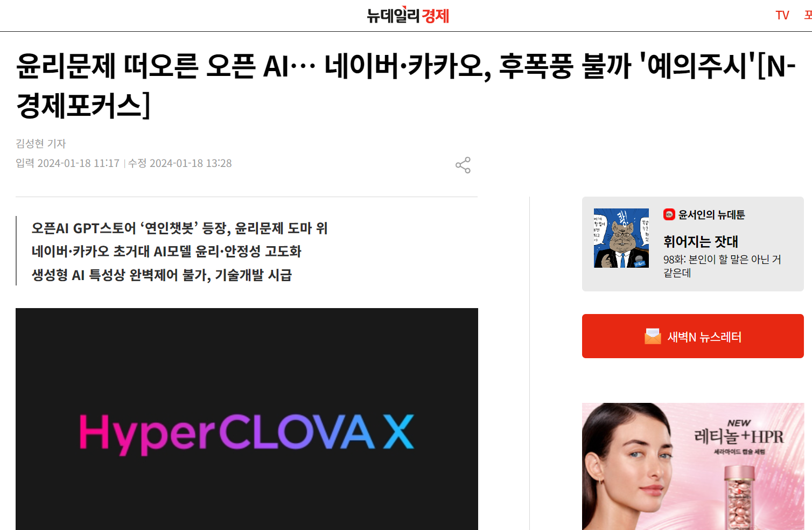The width and height of the screenshot is (812, 530).
Task: Click the 수정 2024-01-18 13:28 modified timestamp
Action: 180,163
